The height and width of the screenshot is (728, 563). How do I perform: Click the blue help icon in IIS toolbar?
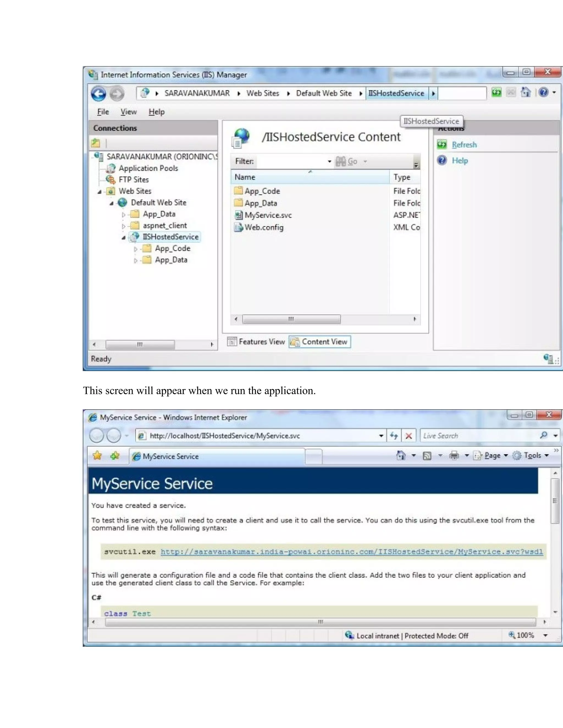(x=543, y=92)
